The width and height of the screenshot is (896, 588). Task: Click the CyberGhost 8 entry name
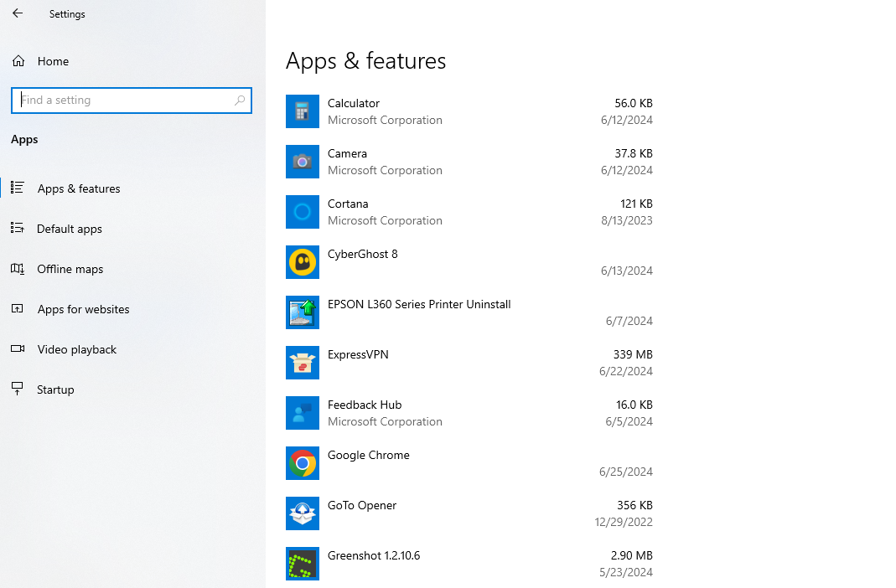click(x=362, y=254)
